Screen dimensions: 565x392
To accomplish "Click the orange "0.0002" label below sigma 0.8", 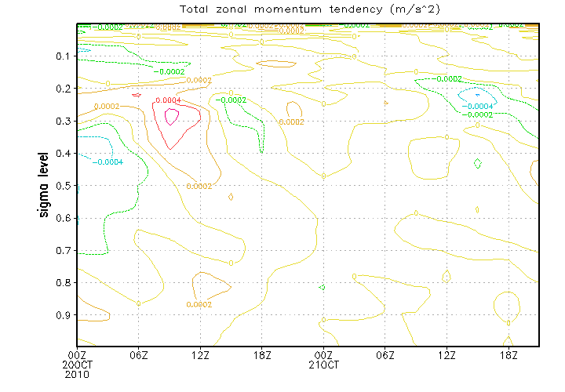I will [x=199, y=304].
